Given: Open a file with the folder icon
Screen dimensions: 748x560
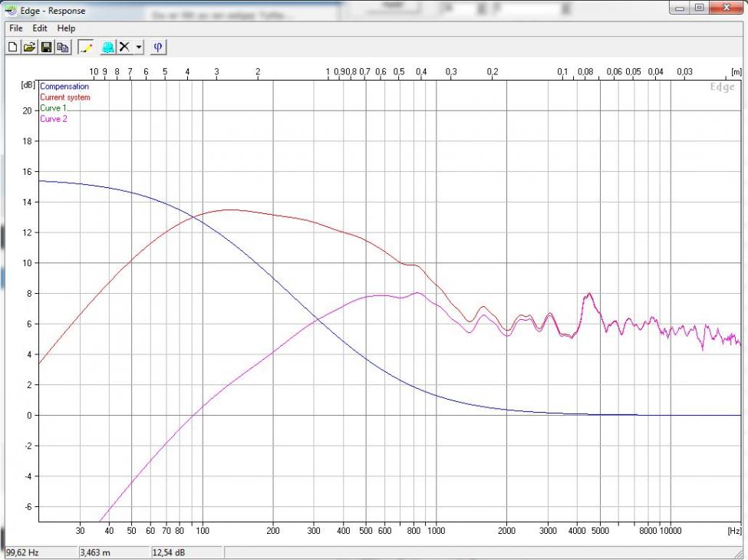Looking at the screenshot, I should (x=29, y=48).
